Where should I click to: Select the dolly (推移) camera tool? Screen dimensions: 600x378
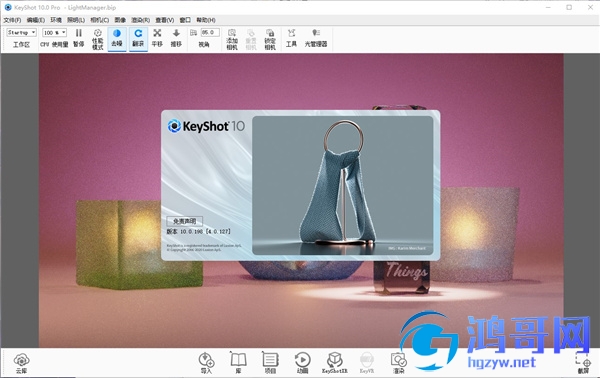tap(176, 38)
